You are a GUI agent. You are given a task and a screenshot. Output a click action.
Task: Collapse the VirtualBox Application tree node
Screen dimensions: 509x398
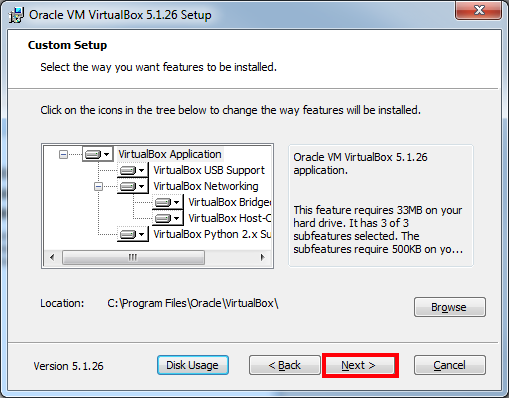pos(63,154)
